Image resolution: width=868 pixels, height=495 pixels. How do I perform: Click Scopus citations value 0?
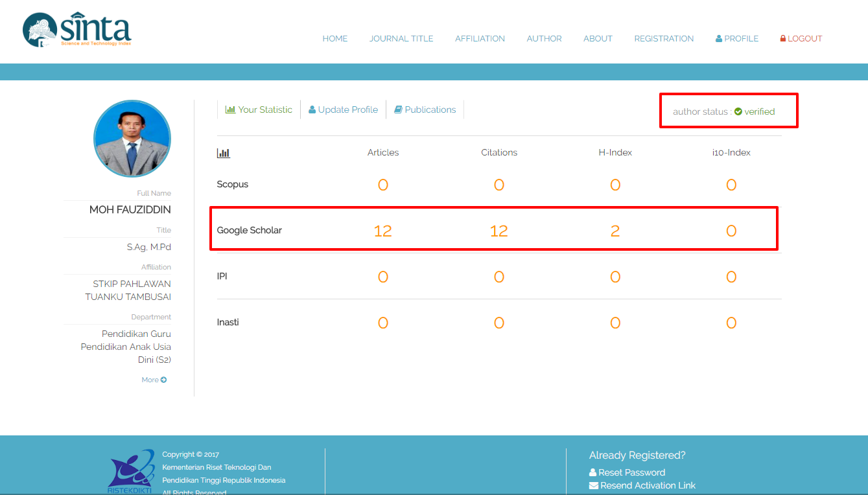coord(499,185)
